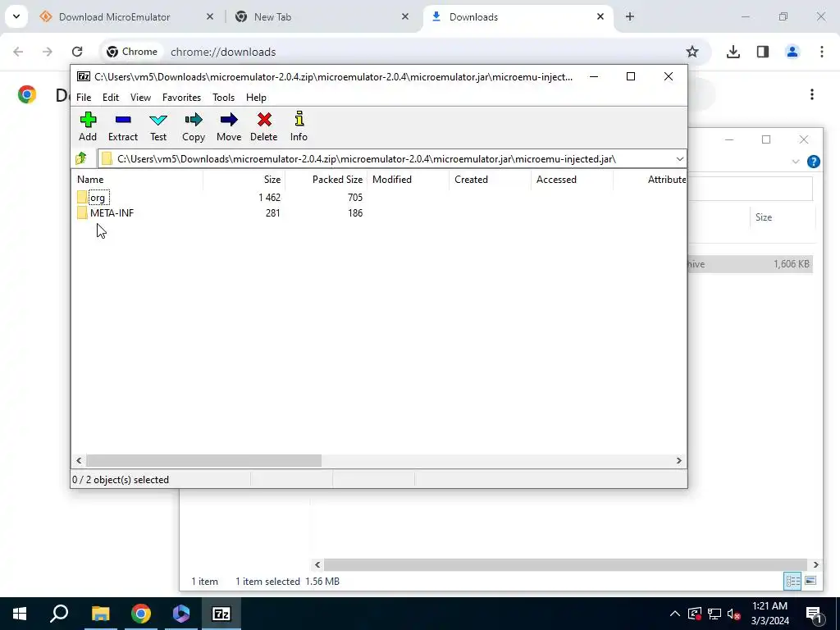Viewport: 840px width, 630px height.
Task: Reload the Chrome page
Action: (x=77, y=52)
